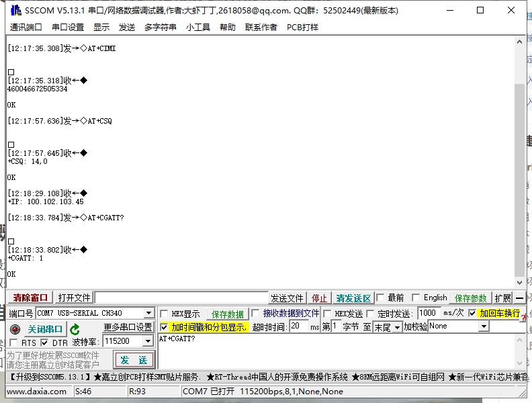
Task: Open the PCB打样 menu
Action: tap(302, 27)
